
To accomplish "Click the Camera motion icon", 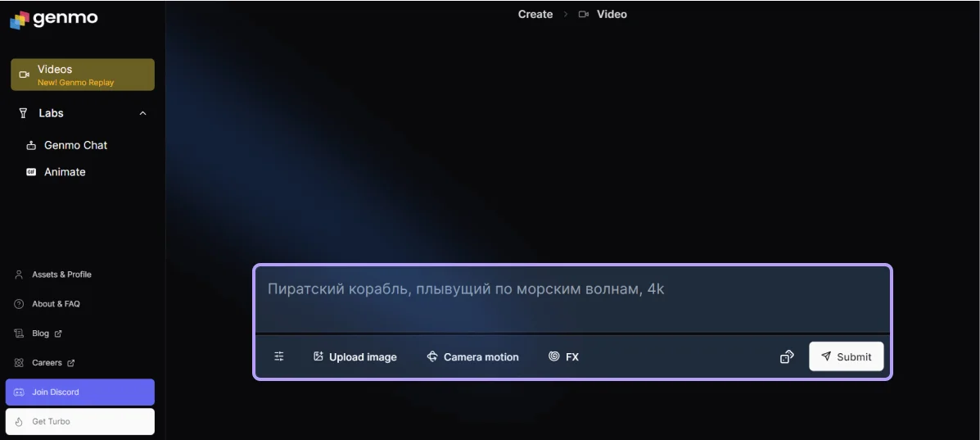I will point(432,356).
